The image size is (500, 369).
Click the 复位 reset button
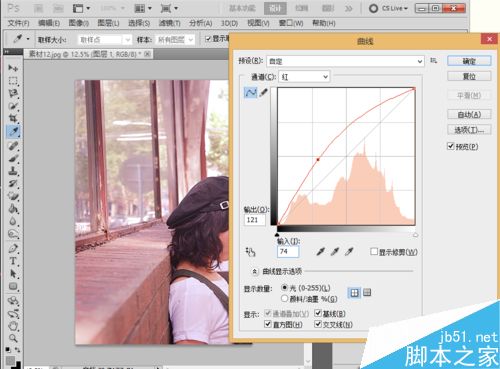coord(469,76)
